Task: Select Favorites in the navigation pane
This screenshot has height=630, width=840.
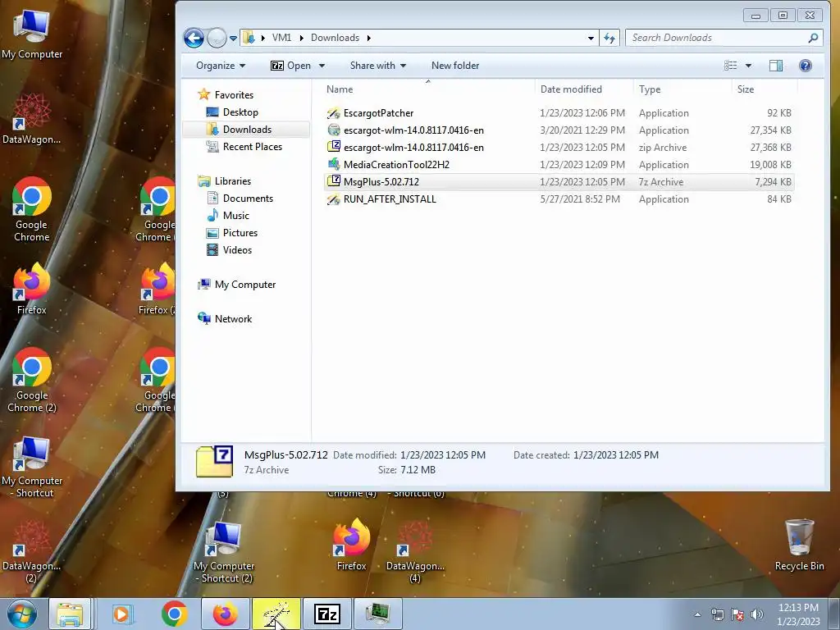Action: pos(234,95)
